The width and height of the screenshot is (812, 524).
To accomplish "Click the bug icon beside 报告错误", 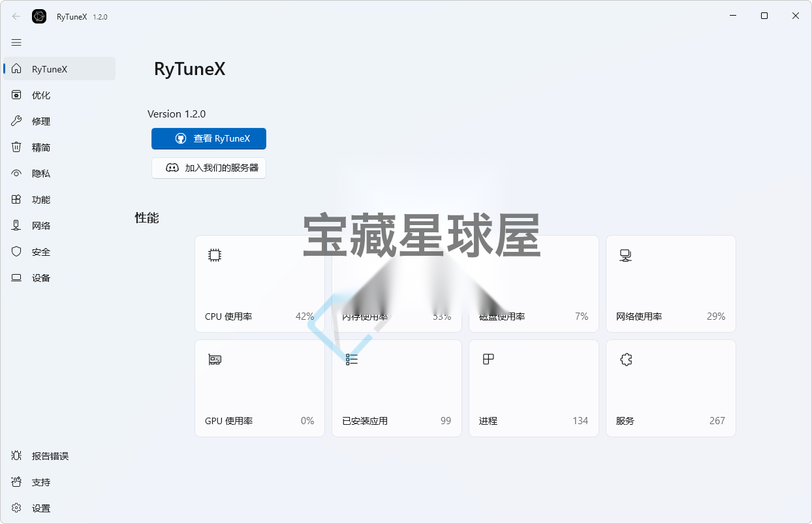I will click(16, 455).
